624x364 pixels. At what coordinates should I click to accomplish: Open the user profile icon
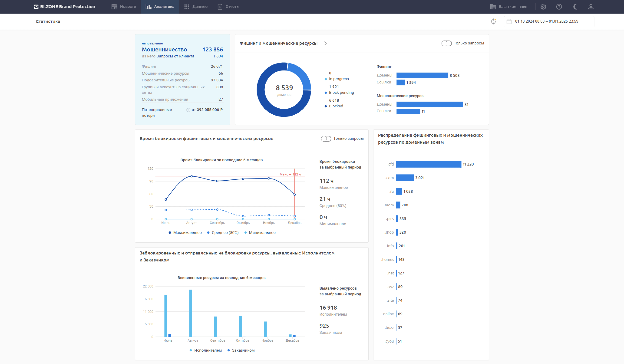click(x=591, y=7)
